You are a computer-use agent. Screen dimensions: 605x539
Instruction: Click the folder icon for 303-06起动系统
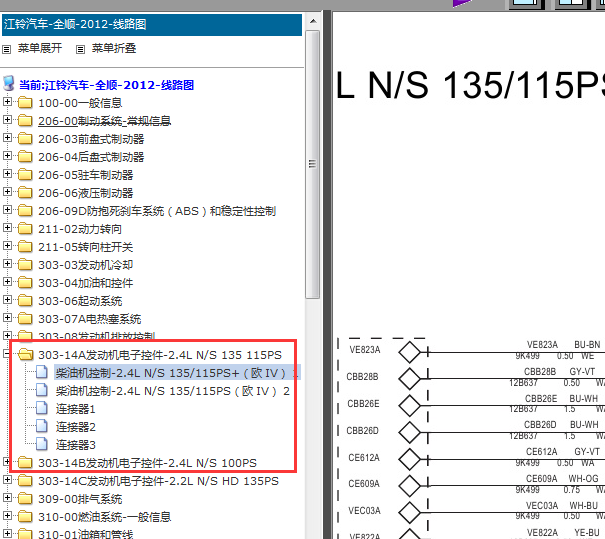tap(25, 300)
